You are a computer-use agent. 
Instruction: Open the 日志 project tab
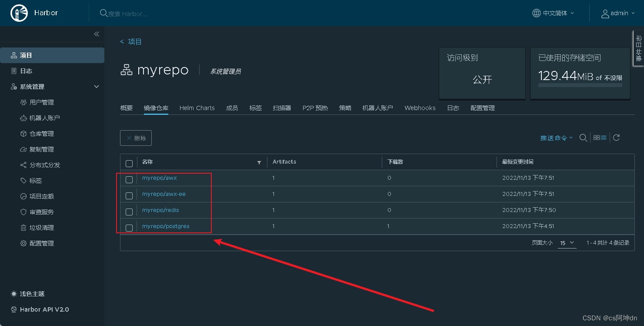tap(453, 108)
